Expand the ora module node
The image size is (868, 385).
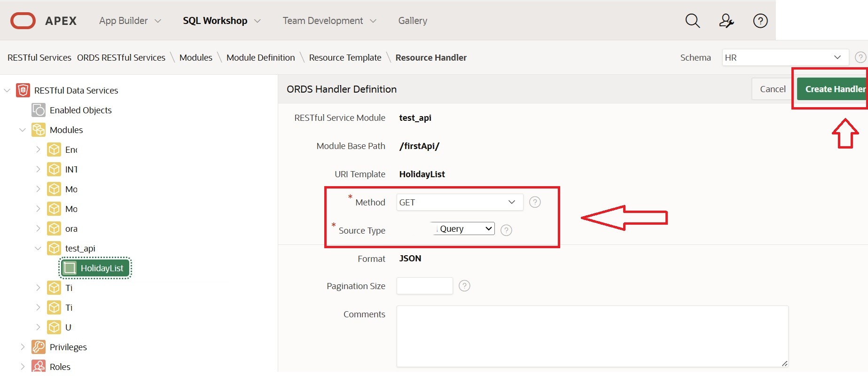pos(38,228)
